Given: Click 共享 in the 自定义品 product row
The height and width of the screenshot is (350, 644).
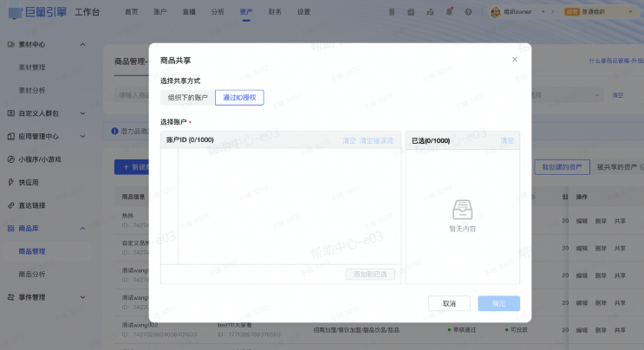Looking at the screenshot, I should (620, 249).
